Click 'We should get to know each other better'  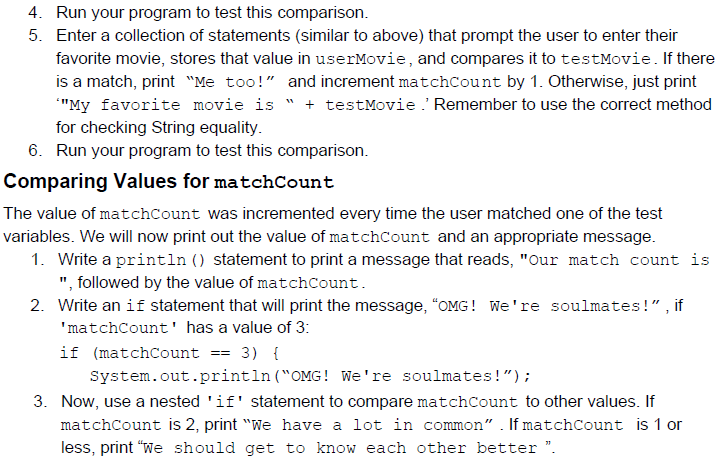[x=340, y=448]
